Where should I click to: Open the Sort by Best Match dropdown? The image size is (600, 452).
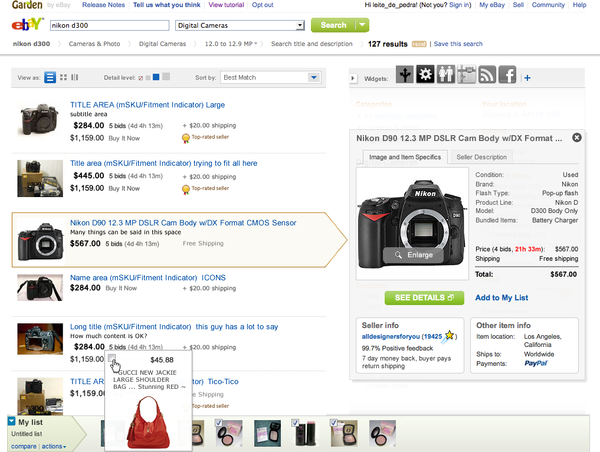[314, 77]
